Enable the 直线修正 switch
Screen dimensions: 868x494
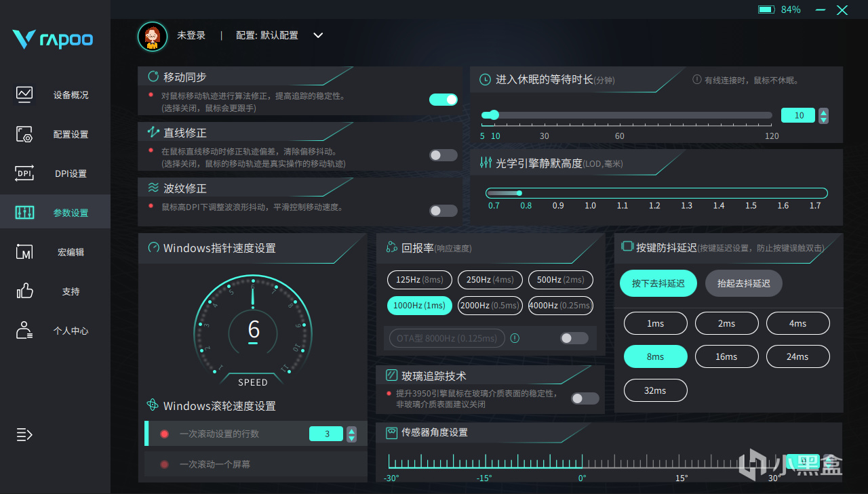(443, 155)
